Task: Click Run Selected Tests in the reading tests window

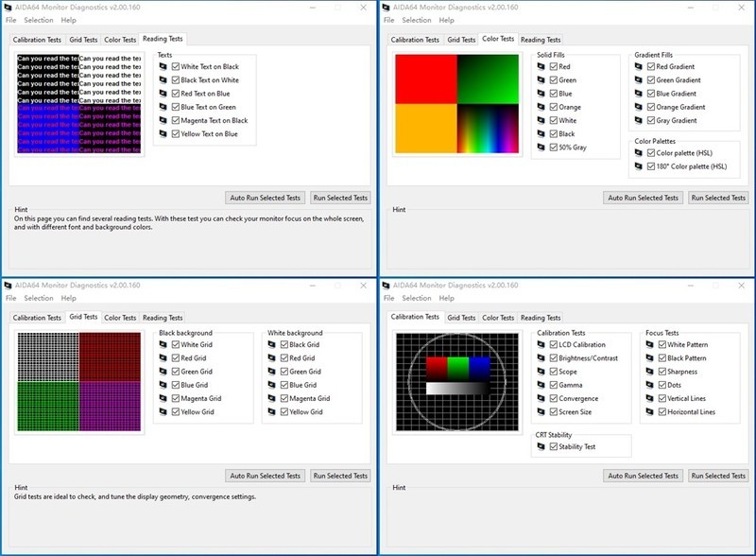Action: (x=340, y=198)
